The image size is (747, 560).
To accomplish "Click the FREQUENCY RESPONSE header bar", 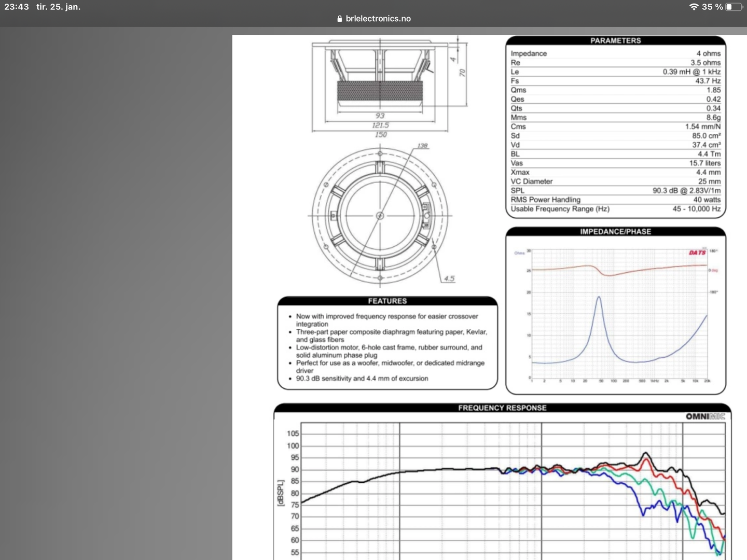I will (502, 408).
